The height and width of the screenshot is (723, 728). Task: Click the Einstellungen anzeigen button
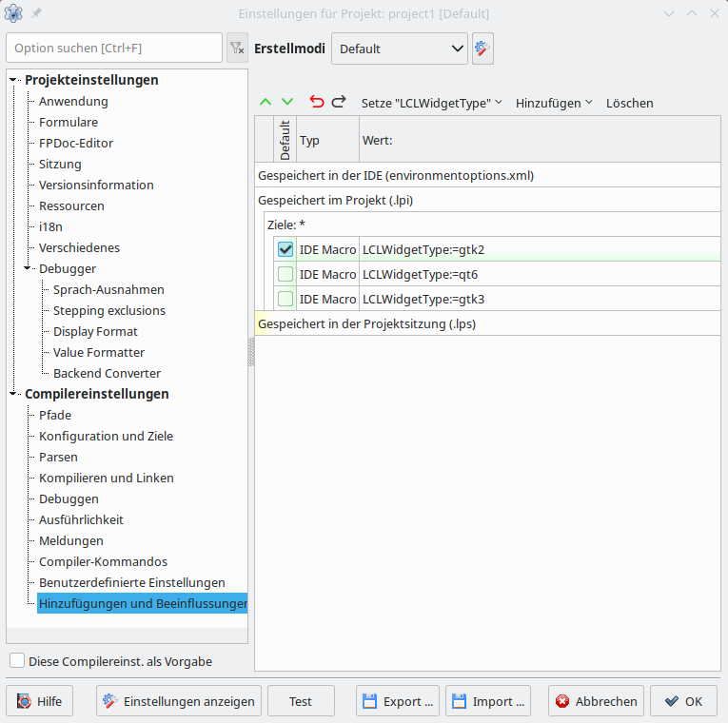coord(178,701)
